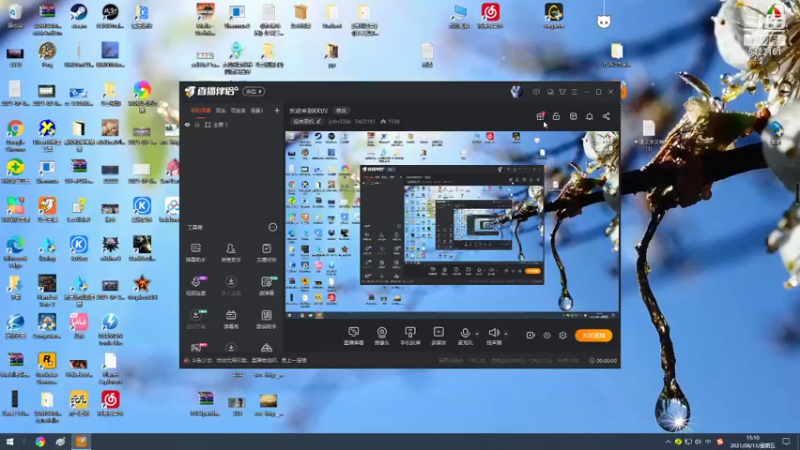Click the bottom-left tool with a red badge

[x=196, y=348]
